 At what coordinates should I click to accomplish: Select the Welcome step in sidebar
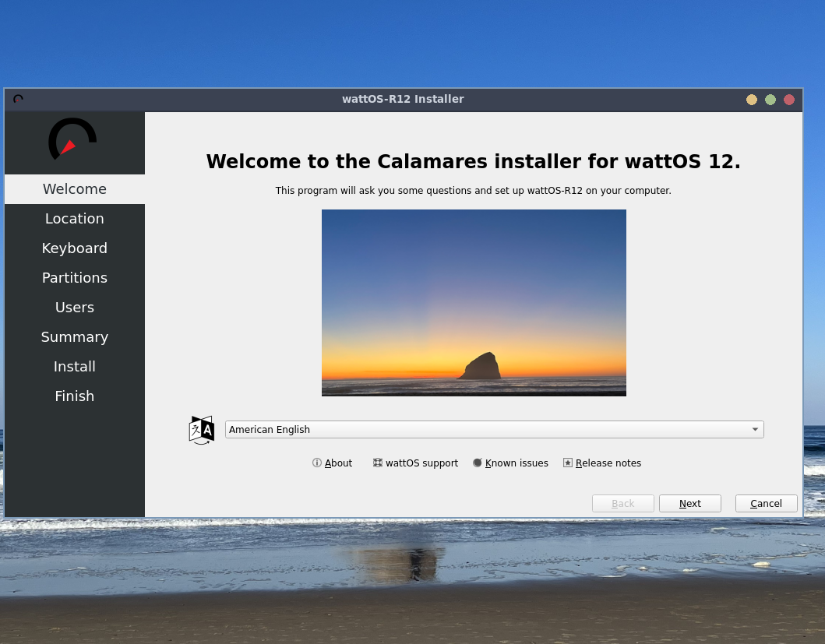(x=75, y=189)
